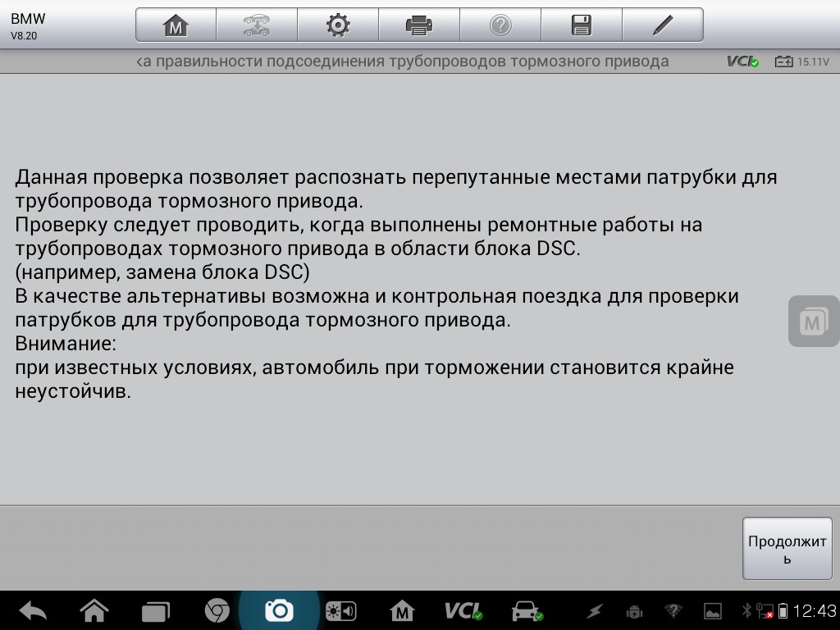
Task: Take a screenshot with camera icon
Action: 279,611
